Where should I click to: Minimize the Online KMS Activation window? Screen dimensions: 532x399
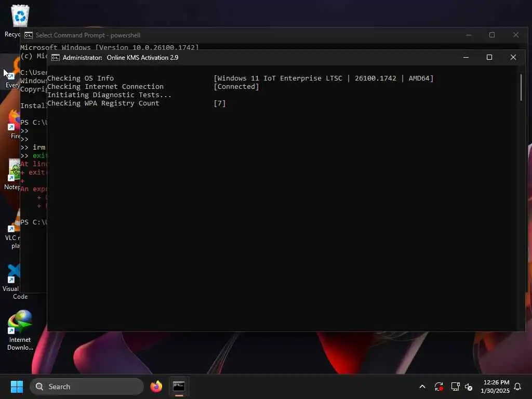point(466,57)
